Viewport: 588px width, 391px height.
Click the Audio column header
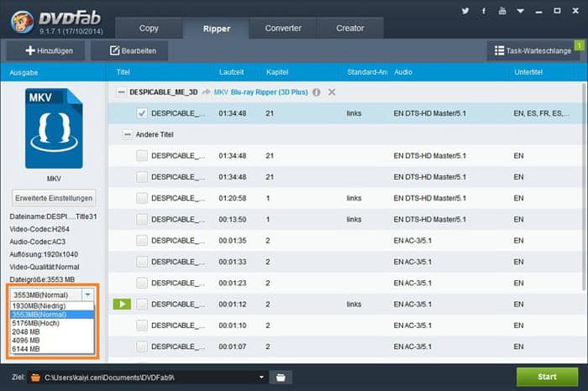pyautogui.click(x=403, y=72)
